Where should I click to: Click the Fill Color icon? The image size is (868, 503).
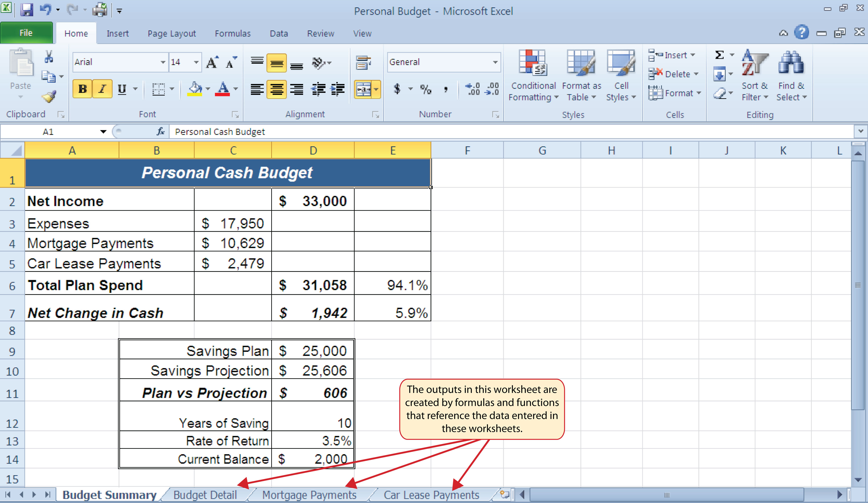[x=195, y=90]
